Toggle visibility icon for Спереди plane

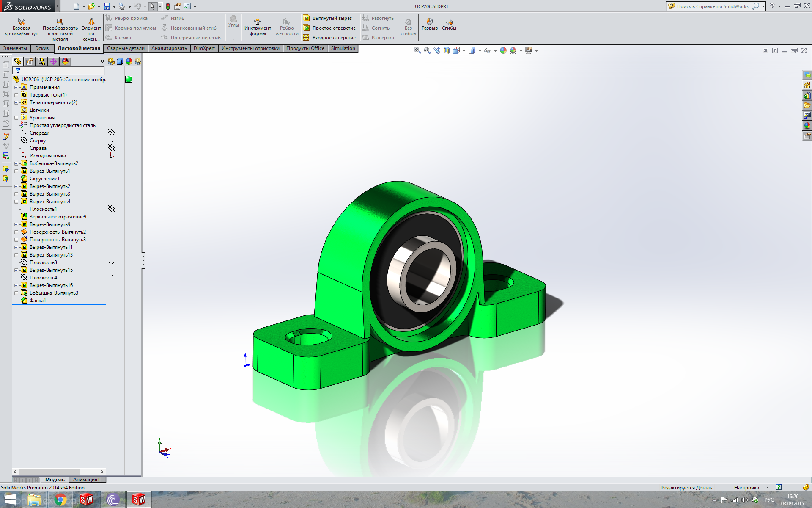click(x=111, y=133)
